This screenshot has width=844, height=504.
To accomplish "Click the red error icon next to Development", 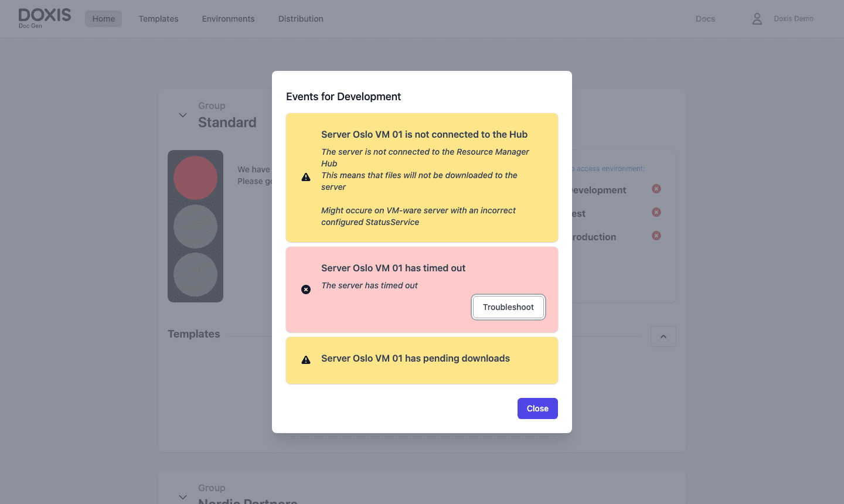I will (656, 189).
